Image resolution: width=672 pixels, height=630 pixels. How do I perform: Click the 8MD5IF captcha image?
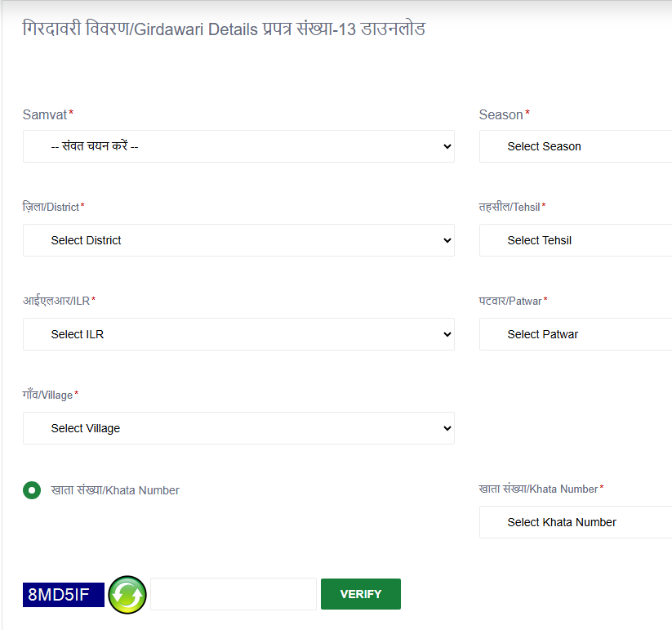(x=64, y=595)
